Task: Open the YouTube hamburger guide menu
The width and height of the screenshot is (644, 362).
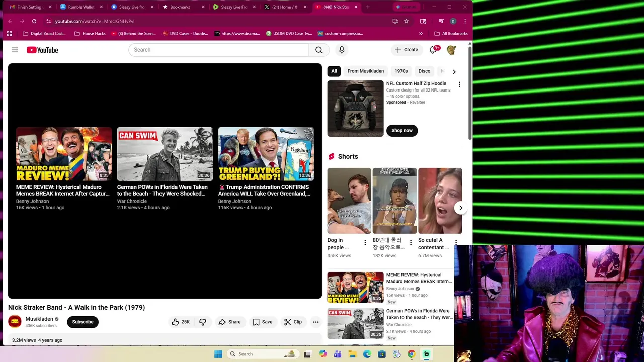Action: tap(15, 50)
